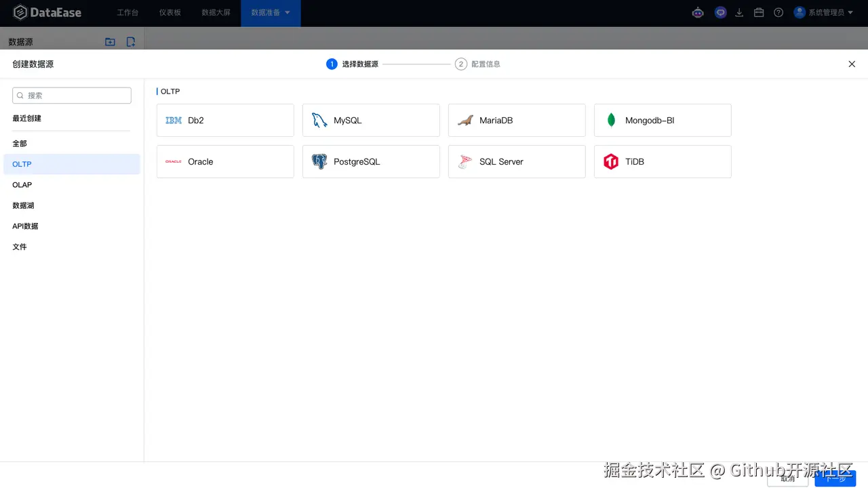The height and width of the screenshot is (494, 868).
Task: Click the blue 下一步 next button
Action: pyautogui.click(x=835, y=478)
